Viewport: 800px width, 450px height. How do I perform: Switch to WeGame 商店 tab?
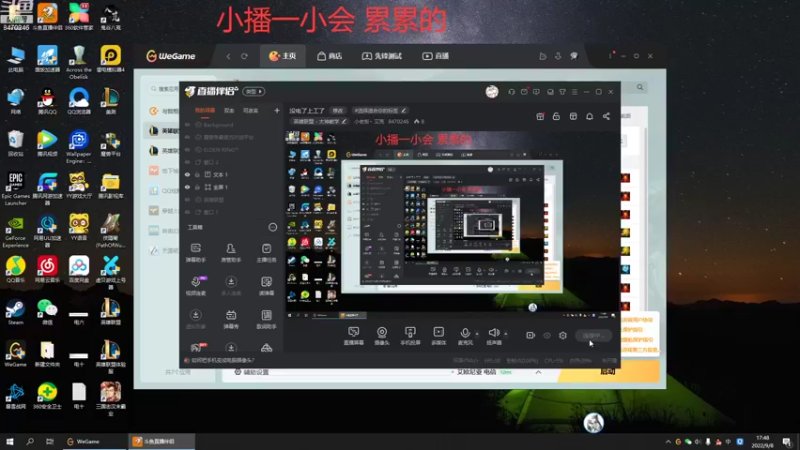point(330,56)
